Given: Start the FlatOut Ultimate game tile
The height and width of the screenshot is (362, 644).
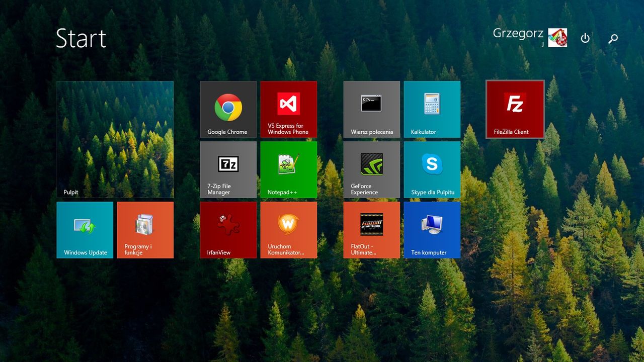Looking at the screenshot, I should tap(371, 230).
